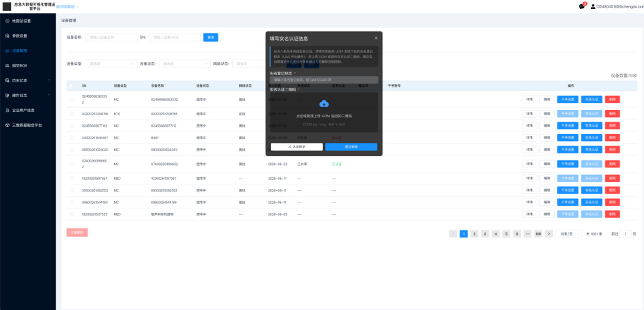Check the row for SN 04000261848487
Screen dimensions: 644x310
coord(72,138)
